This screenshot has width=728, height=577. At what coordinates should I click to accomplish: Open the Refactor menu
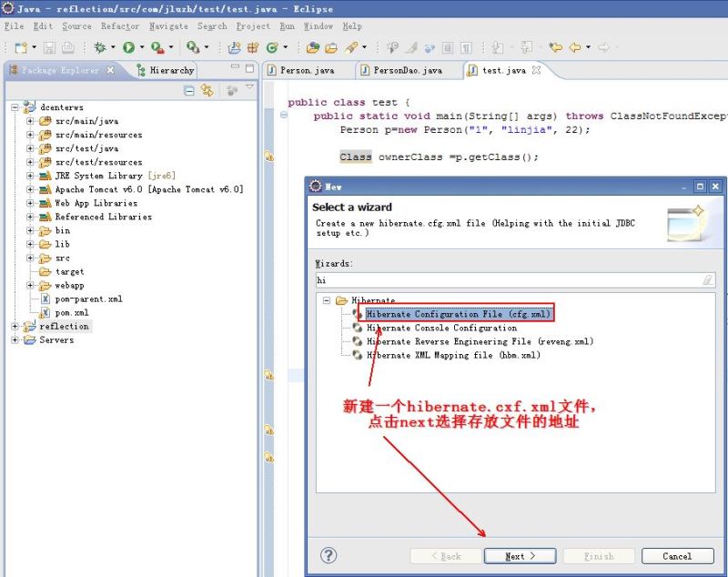[x=120, y=26]
